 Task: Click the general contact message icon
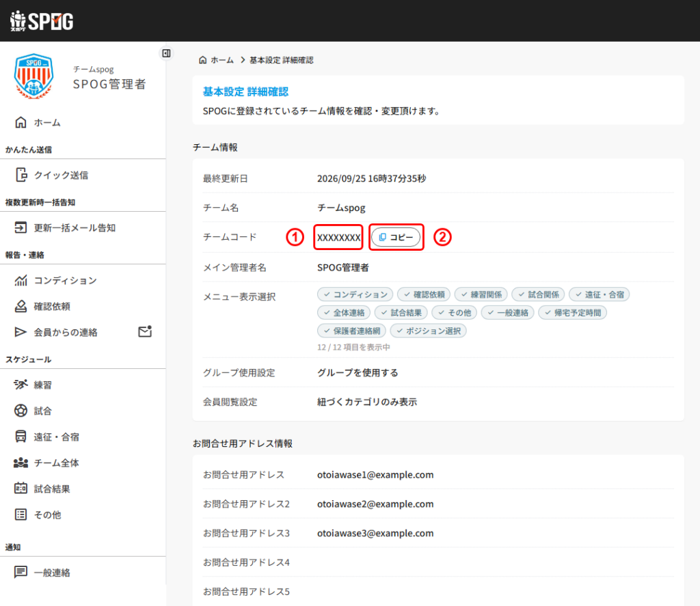point(21,572)
